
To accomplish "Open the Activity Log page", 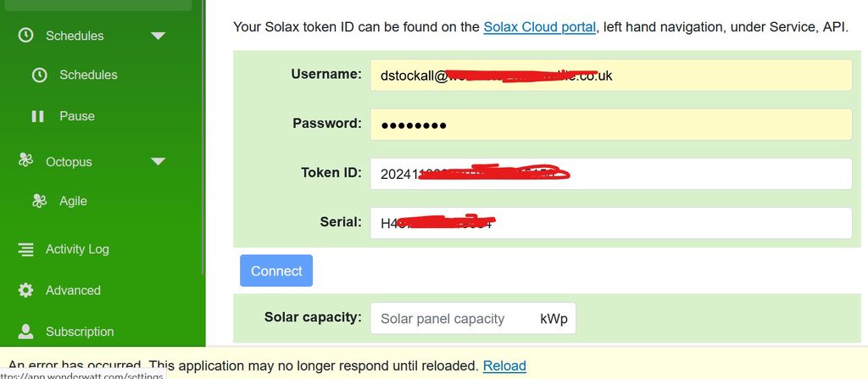I will coord(77,249).
